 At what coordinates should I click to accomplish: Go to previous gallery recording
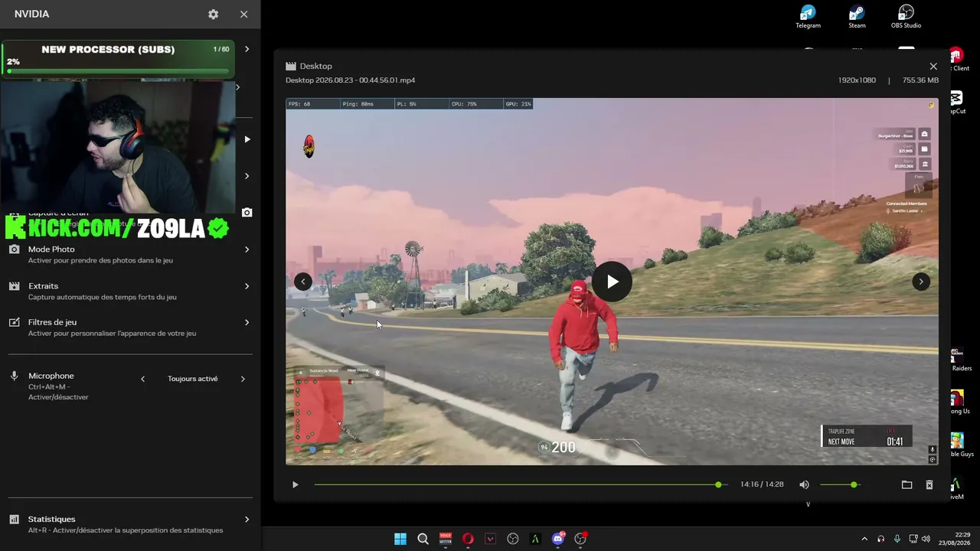tap(303, 282)
